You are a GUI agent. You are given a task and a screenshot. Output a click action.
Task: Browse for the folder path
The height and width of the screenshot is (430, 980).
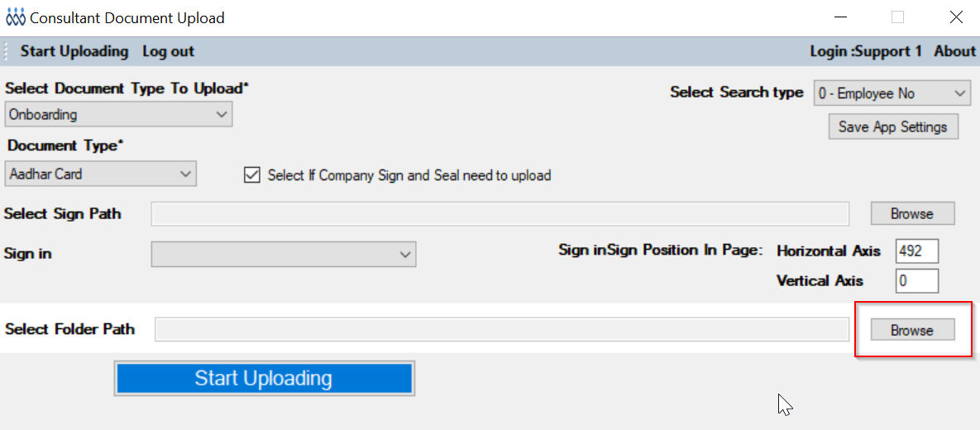point(912,330)
